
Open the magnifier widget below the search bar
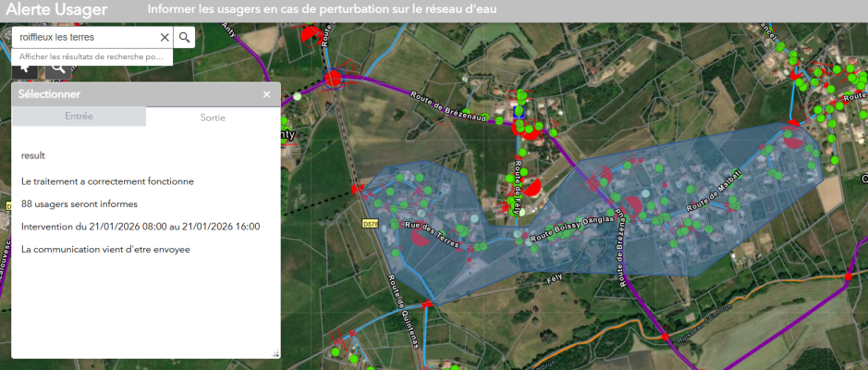(x=57, y=67)
